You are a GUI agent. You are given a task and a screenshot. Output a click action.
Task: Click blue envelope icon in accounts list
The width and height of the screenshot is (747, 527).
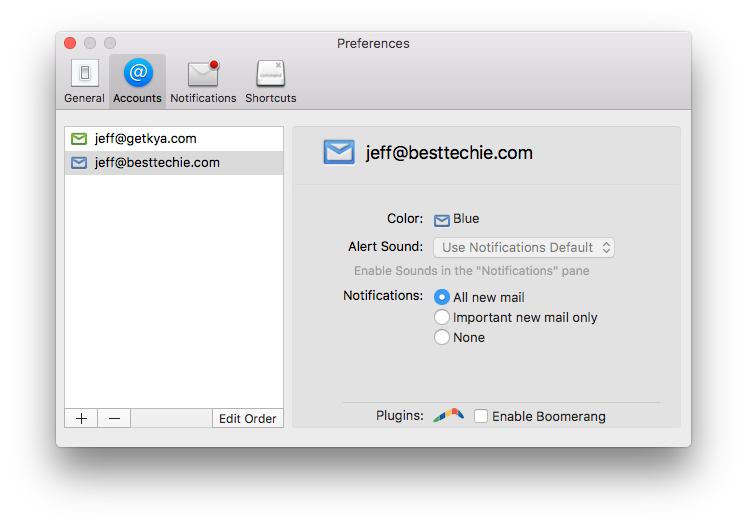tap(79, 163)
